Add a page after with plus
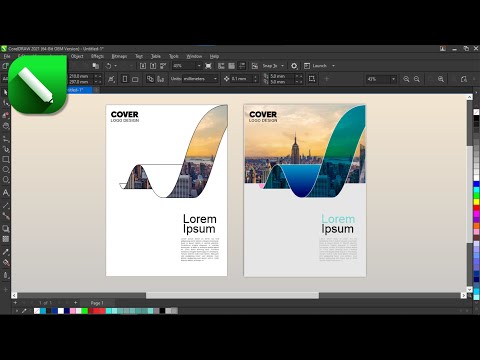The width and height of the screenshot is (480, 360). click(x=76, y=303)
